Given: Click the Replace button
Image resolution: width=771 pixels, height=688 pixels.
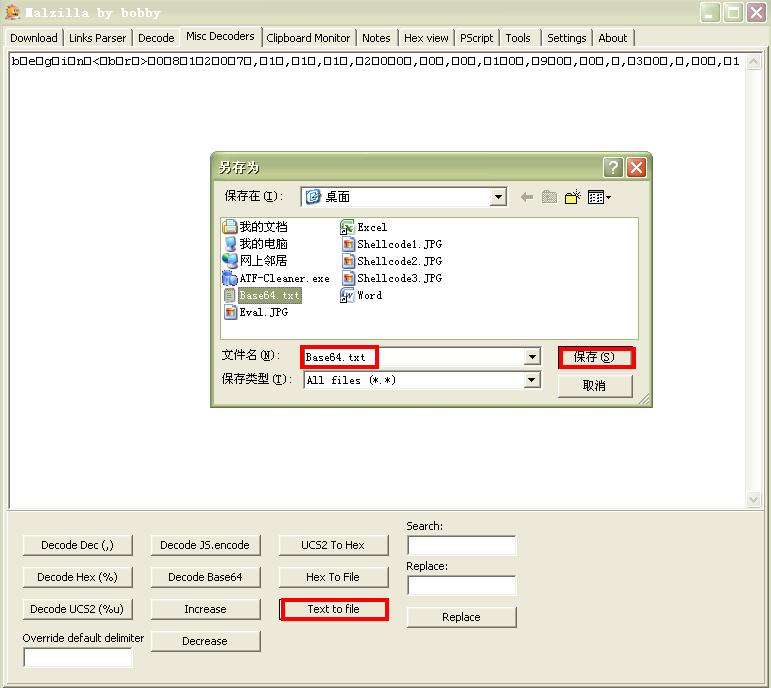Looking at the screenshot, I should click(x=461, y=617).
